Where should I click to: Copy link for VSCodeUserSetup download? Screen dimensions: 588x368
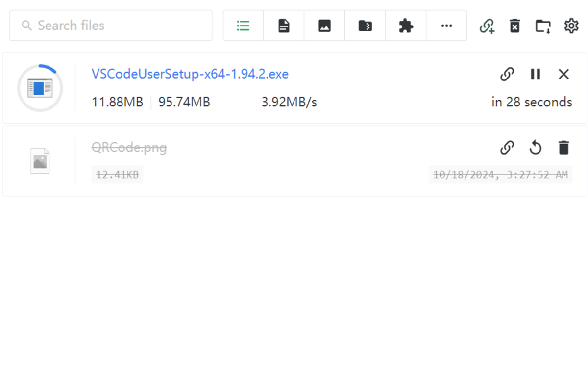coord(507,74)
